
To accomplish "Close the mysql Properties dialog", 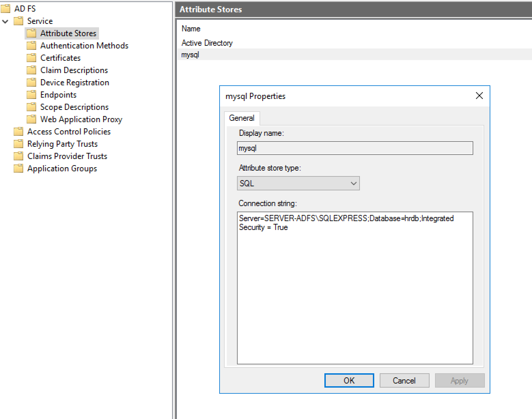I will tap(479, 96).
